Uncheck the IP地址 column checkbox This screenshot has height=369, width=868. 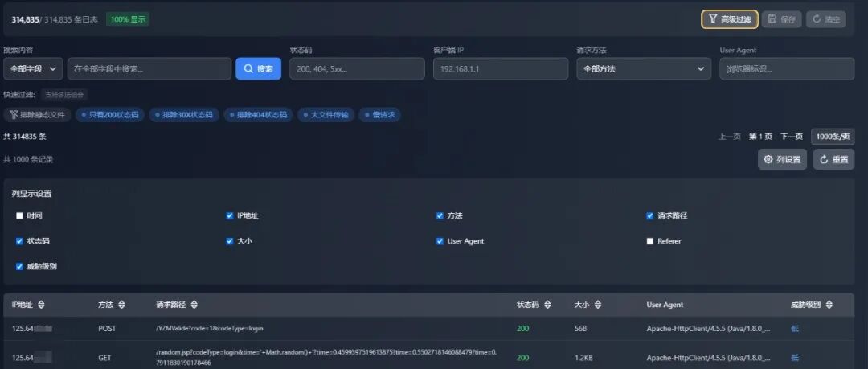230,216
